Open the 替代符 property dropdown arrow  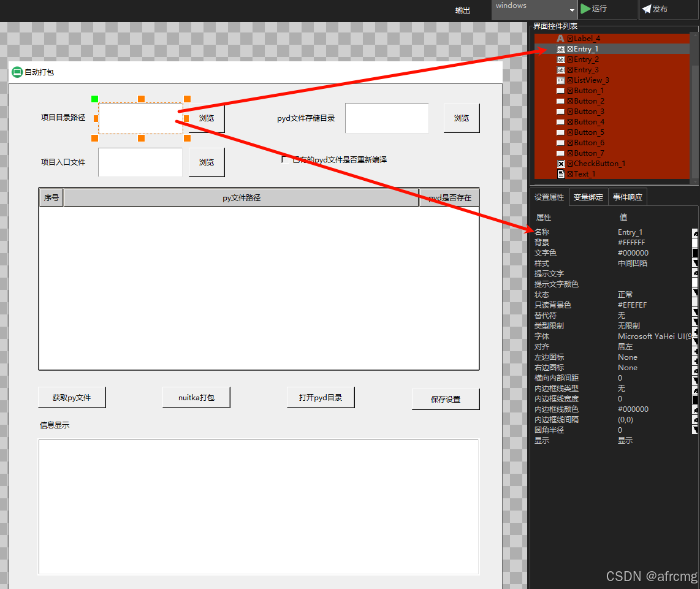(x=695, y=312)
